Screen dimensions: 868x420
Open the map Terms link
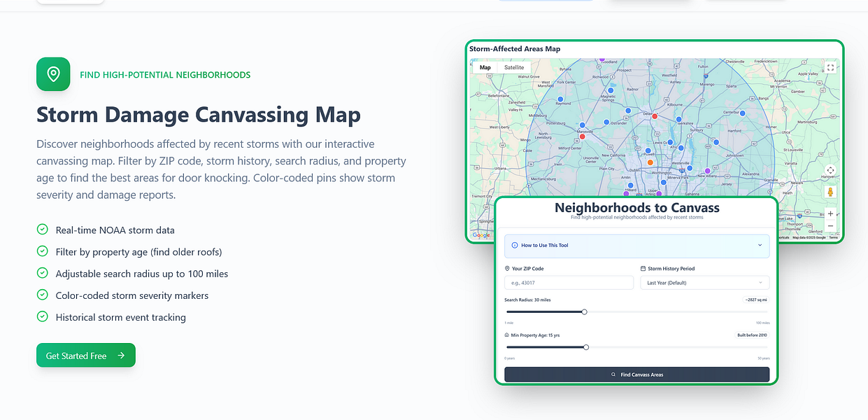tap(833, 238)
